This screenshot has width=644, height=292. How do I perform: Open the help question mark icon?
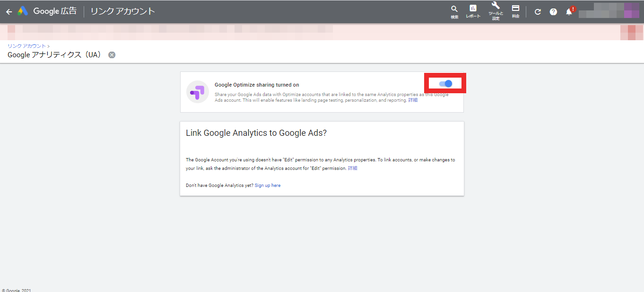click(x=553, y=12)
